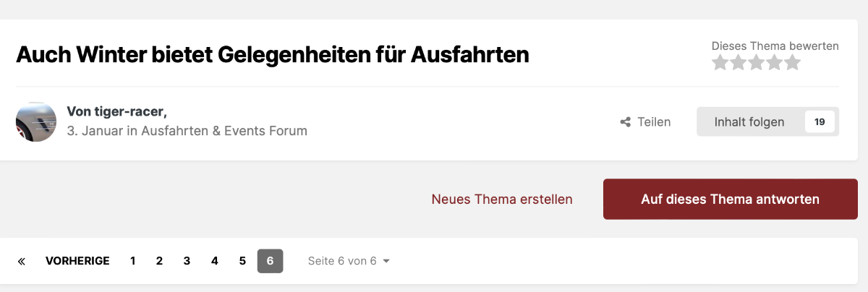Viewport: 868px width, 292px height.
Task: Rate topic with third star
Action: 756,63
